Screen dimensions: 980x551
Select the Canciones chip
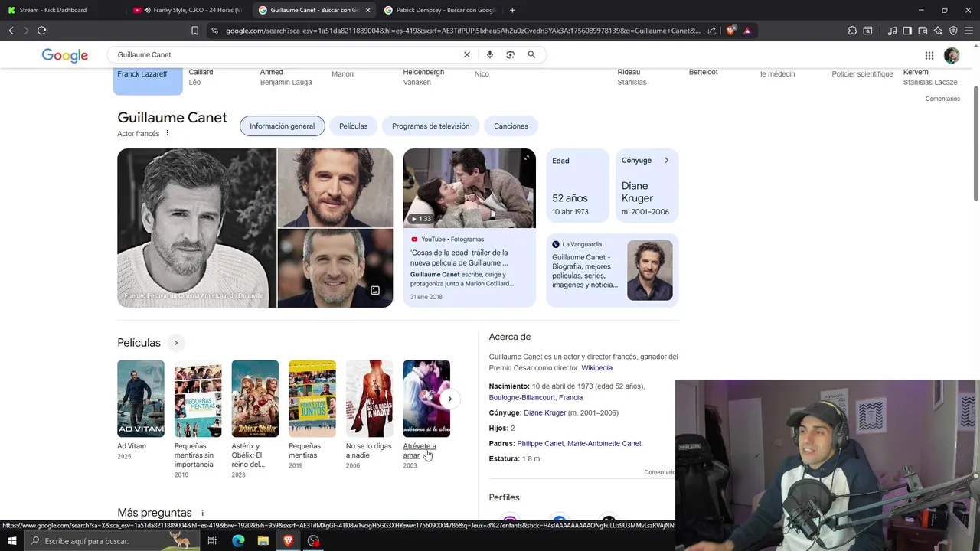(511, 126)
